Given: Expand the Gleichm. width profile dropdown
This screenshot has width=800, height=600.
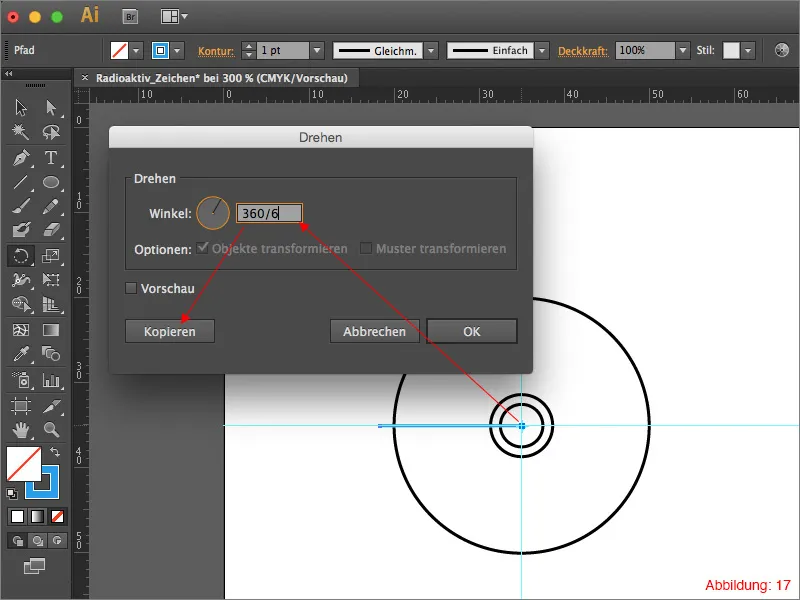Looking at the screenshot, I should [x=431, y=51].
